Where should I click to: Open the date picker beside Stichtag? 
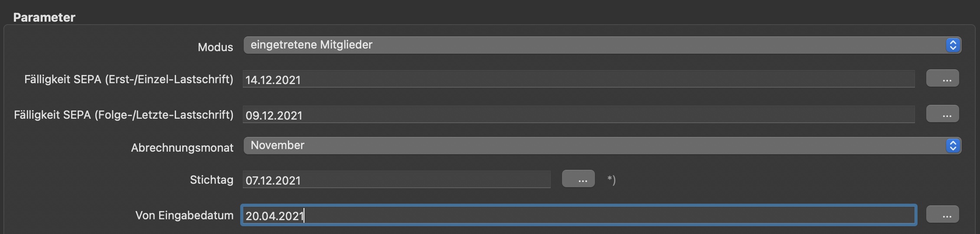(x=578, y=179)
